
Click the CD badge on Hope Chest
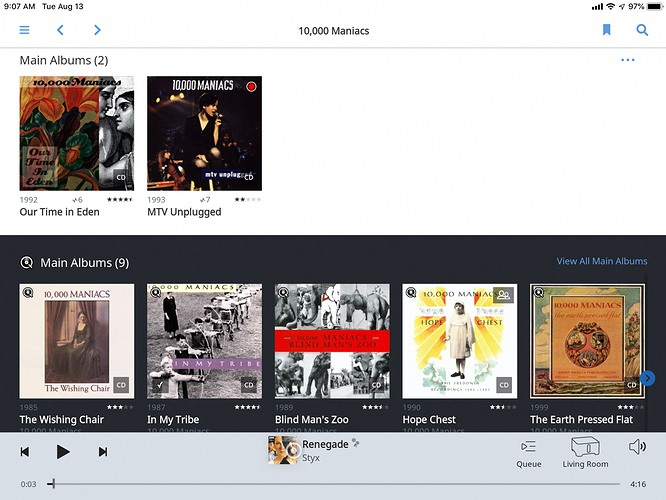[504, 385]
